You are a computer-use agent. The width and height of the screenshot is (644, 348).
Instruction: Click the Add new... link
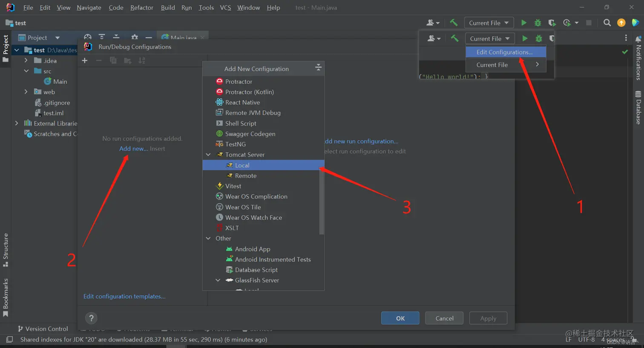point(134,148)
